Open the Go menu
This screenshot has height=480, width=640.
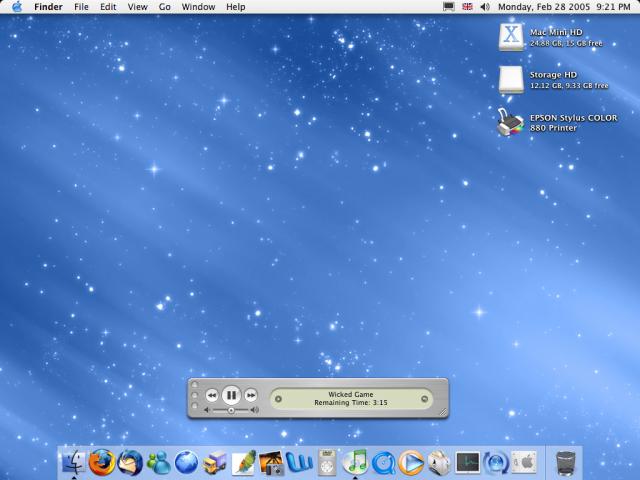coord(164,7)
